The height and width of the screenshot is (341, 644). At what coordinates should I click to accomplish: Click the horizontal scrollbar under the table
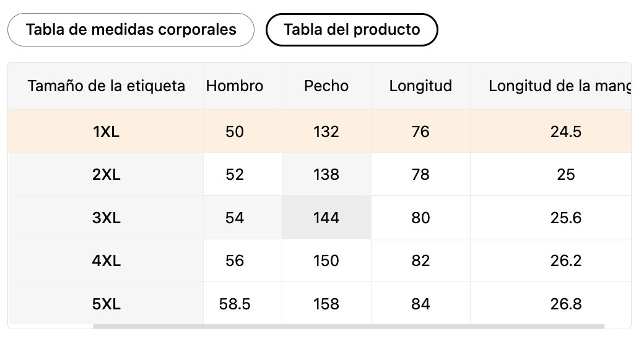click(x=349, y=326)
